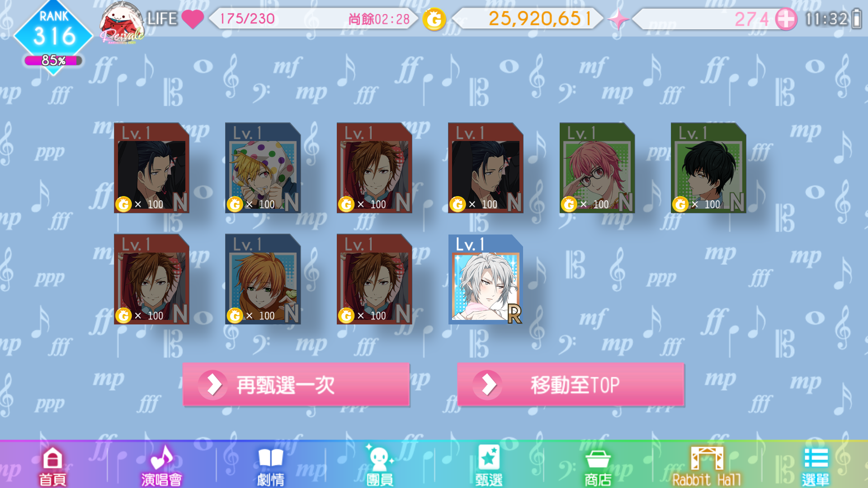868x488 pixels.
Task: Enter Rabbit Hall from bottom bar
Action: (x=707, y=466)
